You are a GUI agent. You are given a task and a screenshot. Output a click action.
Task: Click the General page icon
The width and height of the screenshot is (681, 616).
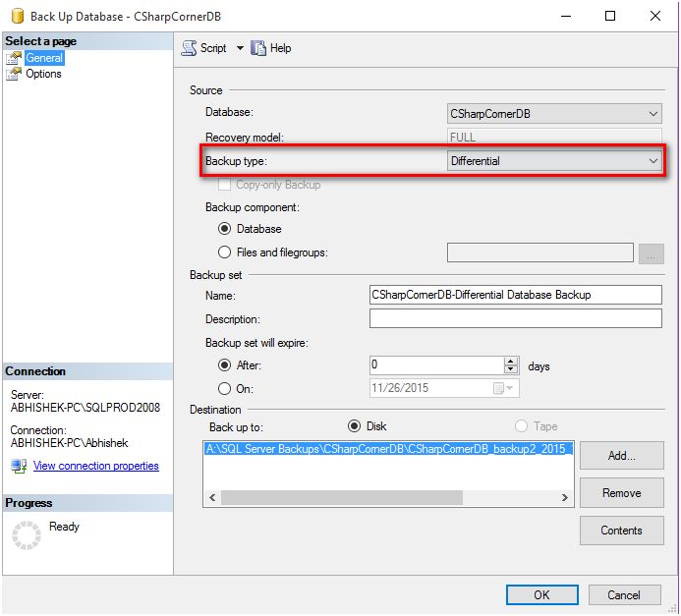coord(14,58)
